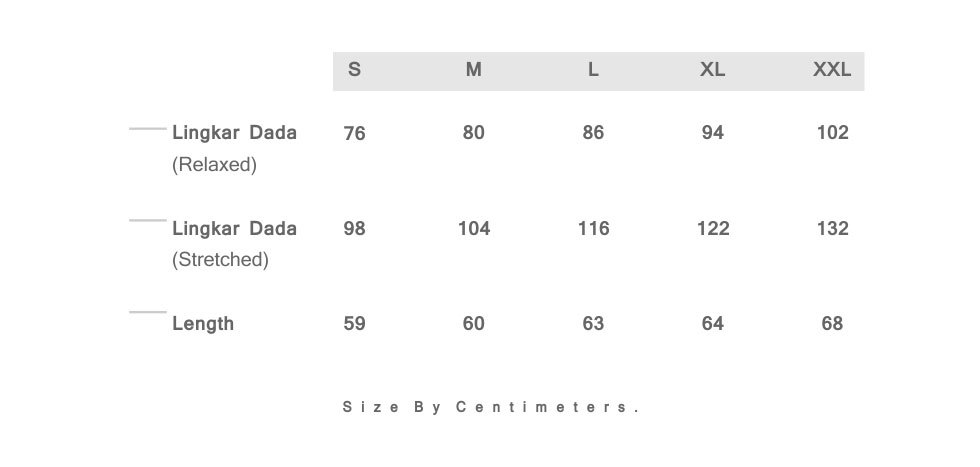Click the Size By Centimeters caption
980x467 pixels.
491,408
